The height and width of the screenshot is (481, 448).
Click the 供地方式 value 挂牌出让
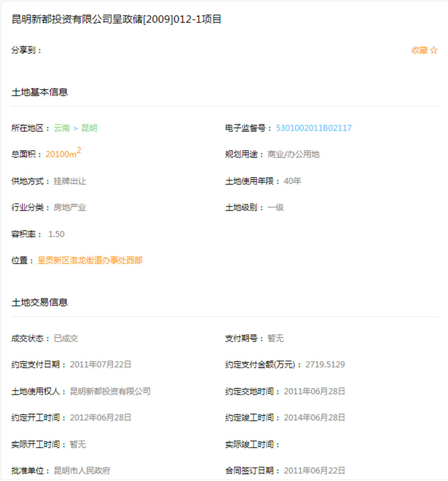pyautogui.click(x=71, y=181)
